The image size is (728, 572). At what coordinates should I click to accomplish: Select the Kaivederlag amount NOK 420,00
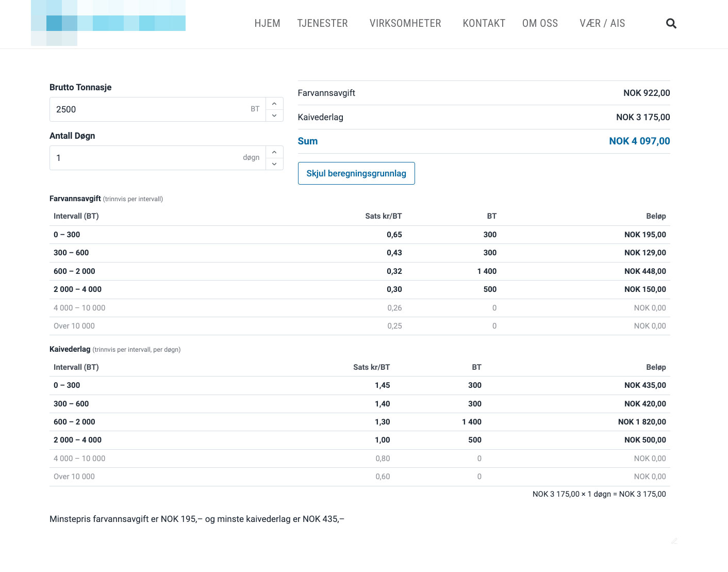tap(645, 404)
